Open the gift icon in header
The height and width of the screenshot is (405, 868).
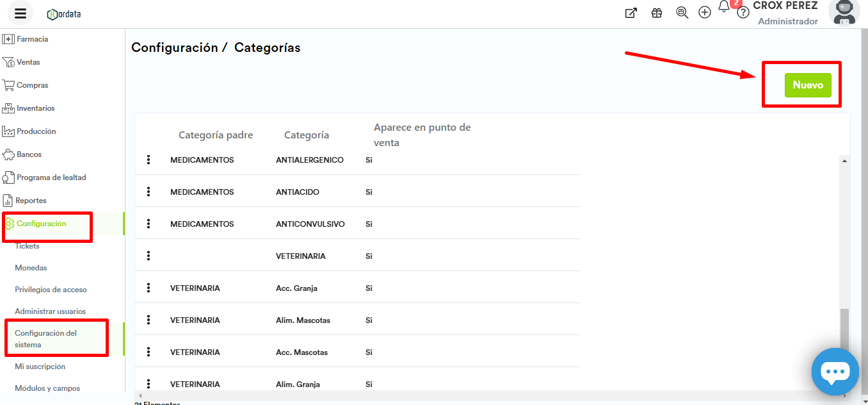[657, 13]
